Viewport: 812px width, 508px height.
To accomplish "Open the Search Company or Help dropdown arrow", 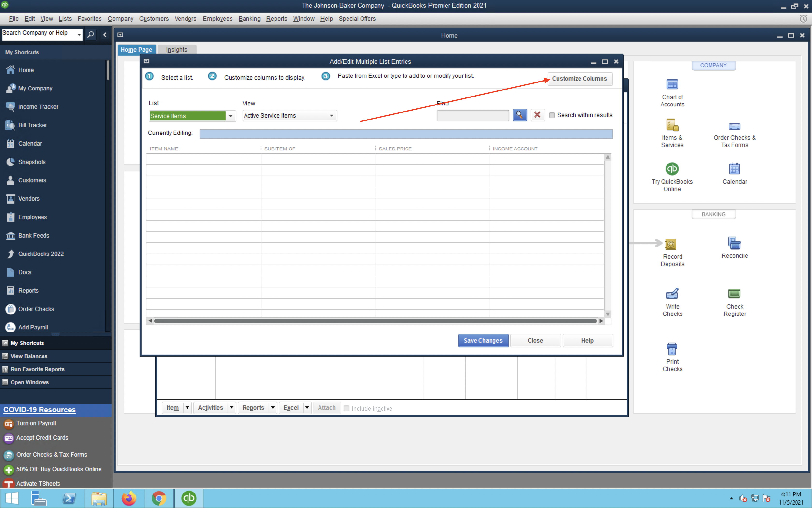I will 79,34.
